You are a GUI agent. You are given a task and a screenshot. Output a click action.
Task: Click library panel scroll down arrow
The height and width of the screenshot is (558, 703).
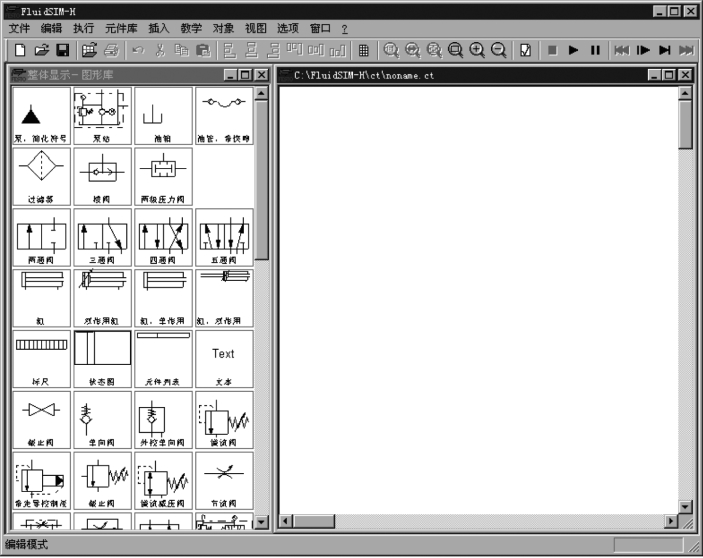point(261,522)
